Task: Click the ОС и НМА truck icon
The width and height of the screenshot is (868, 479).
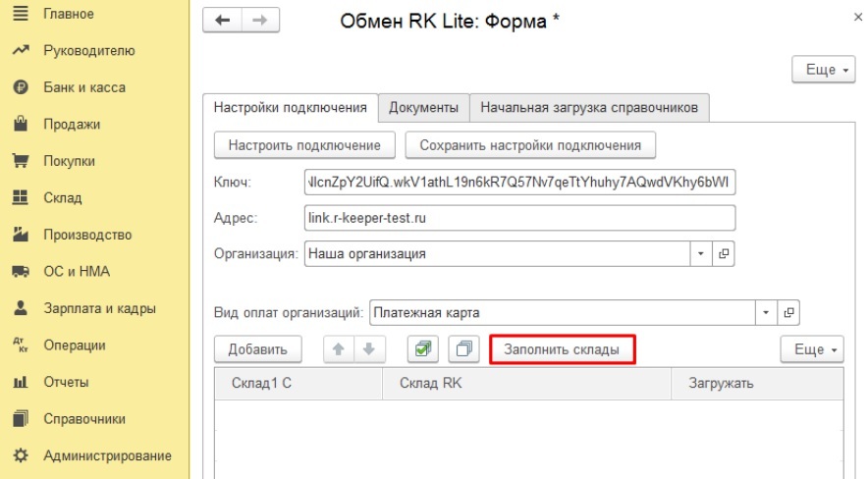Action: [21, 272]
